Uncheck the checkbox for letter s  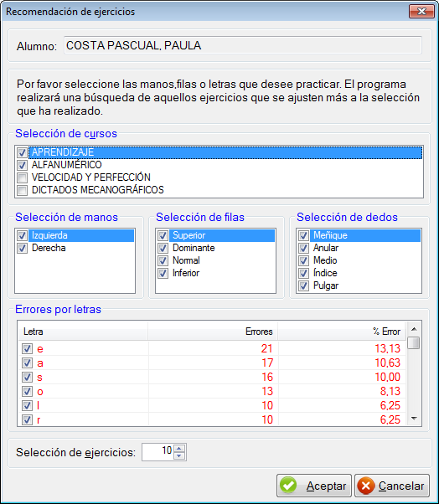[x=27, y=377]
